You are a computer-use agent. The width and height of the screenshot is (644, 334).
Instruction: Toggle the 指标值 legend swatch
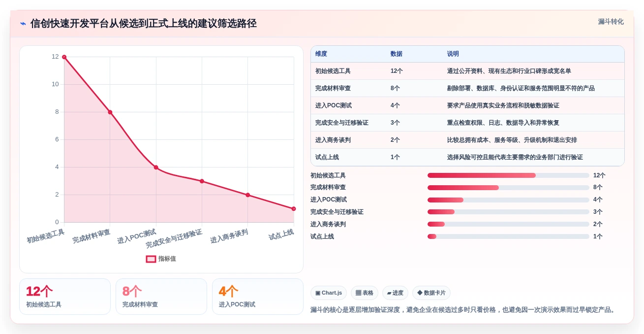[x=151, y=259]
